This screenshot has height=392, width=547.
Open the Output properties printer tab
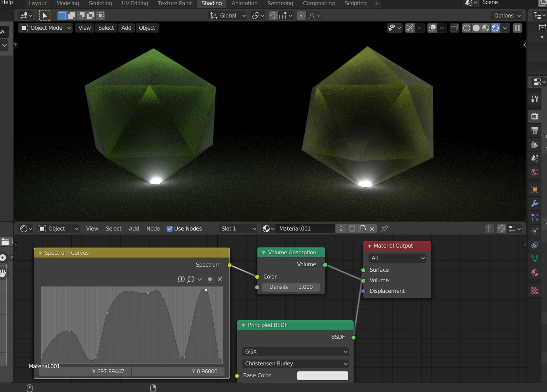coord(535,130)
